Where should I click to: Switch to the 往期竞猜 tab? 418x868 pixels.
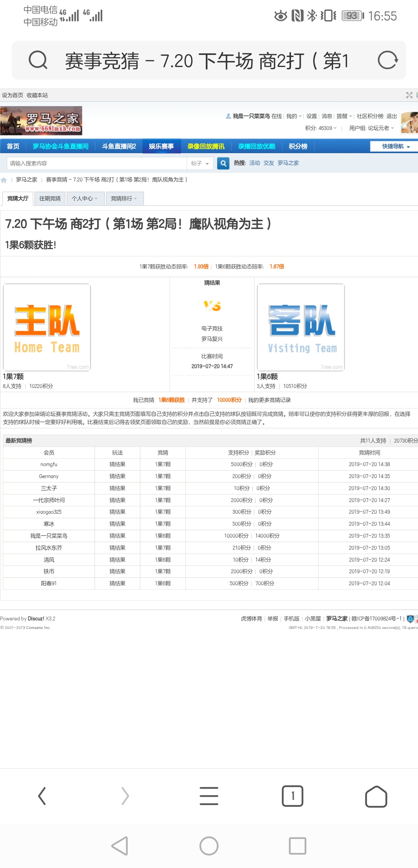click(x=50, y=198)
